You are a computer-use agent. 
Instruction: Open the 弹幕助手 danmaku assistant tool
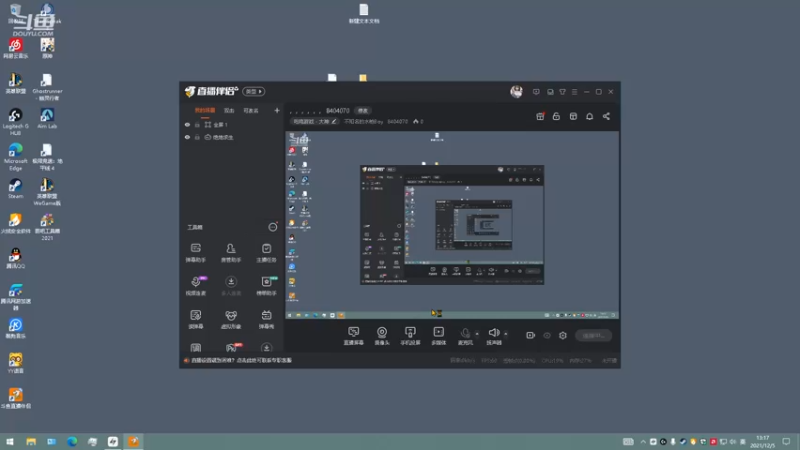195,252
